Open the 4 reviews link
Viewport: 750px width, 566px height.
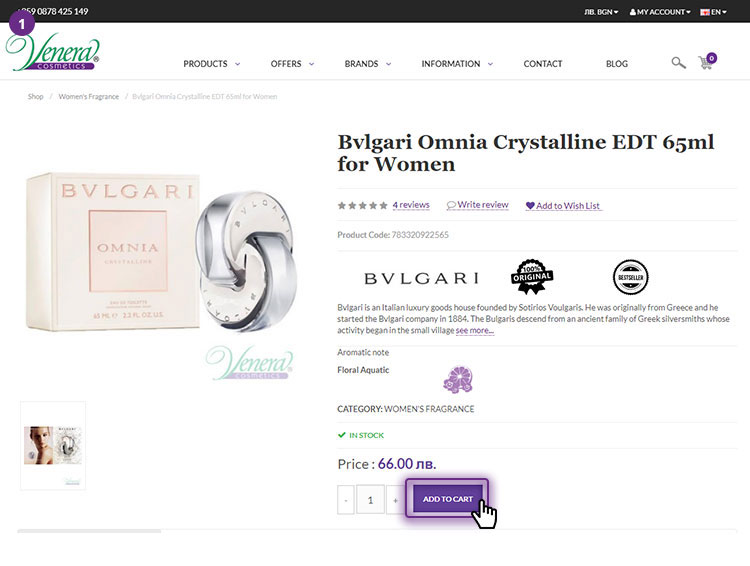tap(411, 205)
